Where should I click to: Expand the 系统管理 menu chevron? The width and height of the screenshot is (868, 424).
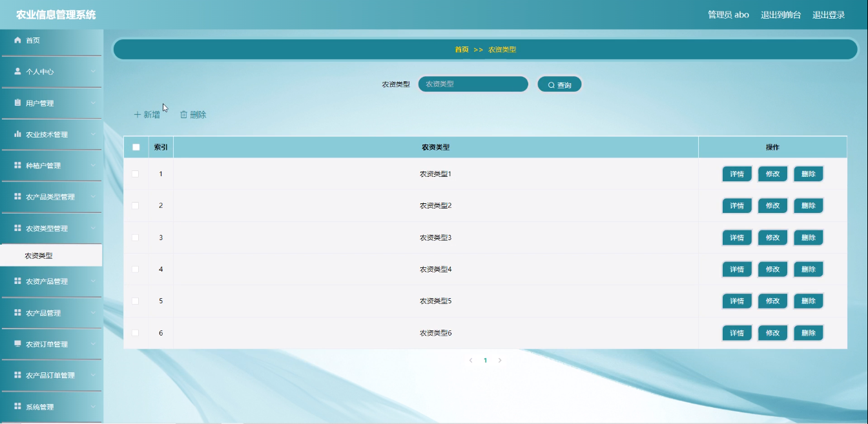(x=93, y=407)
